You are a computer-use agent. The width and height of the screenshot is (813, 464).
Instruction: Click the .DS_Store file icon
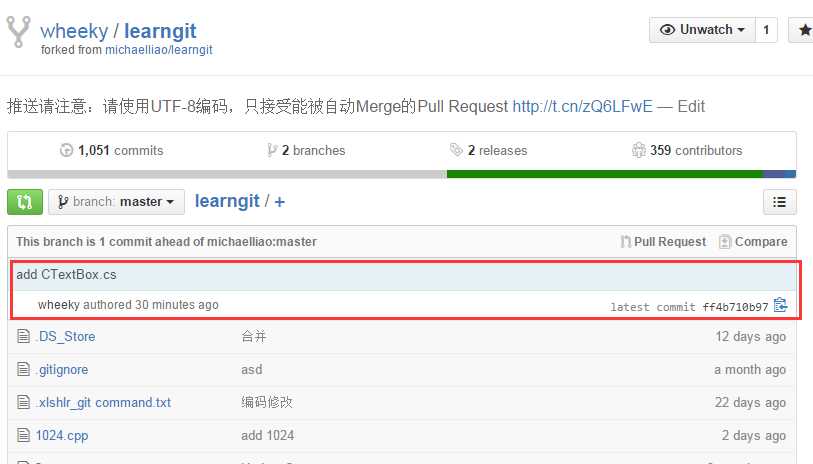[23, 336]
